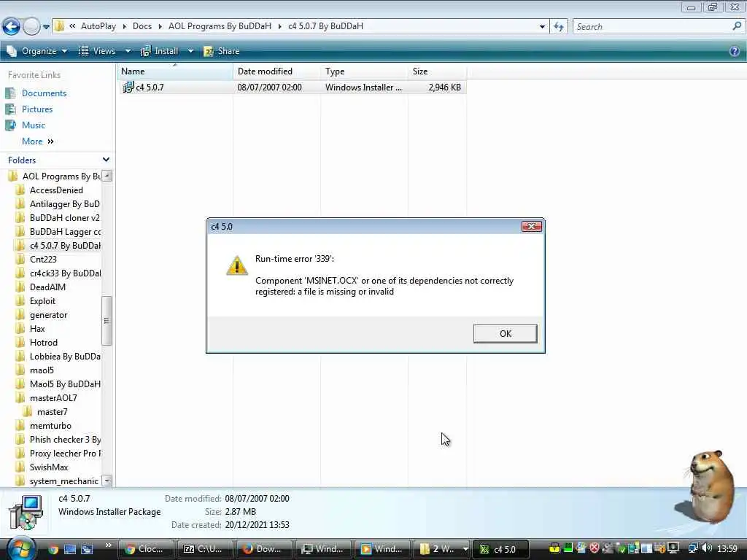This screenshot has height=560, width=747.
Task: Select the c4 5.0.7 installer file
Action: pos(292,87)
